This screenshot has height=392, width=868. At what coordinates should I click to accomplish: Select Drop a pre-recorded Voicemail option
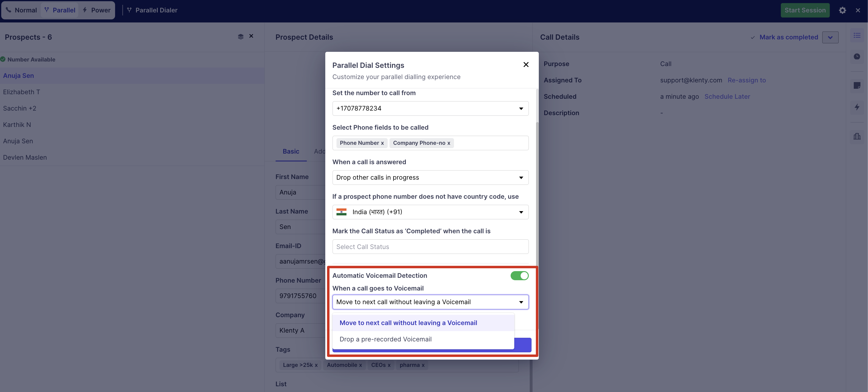[386, 339]
